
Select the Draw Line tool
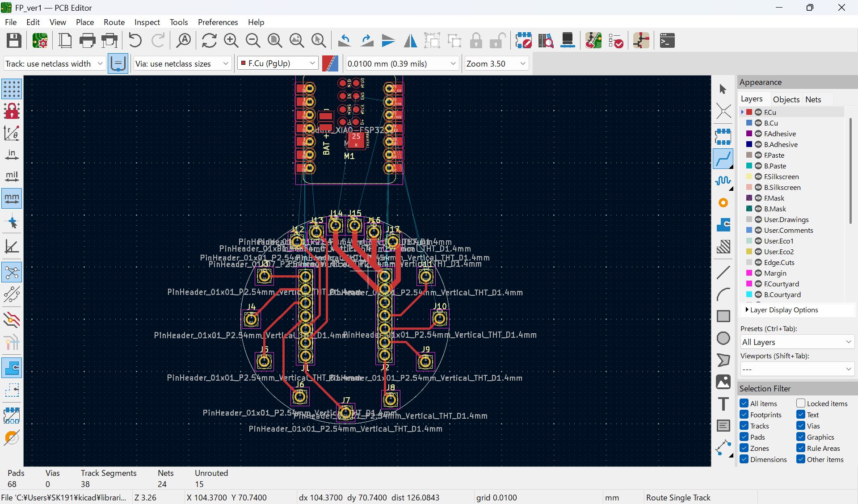point(723,272)
